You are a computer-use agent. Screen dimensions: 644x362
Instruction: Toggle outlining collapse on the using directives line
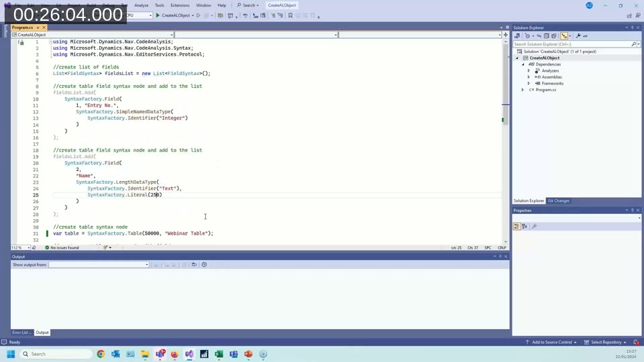(50, 42)
